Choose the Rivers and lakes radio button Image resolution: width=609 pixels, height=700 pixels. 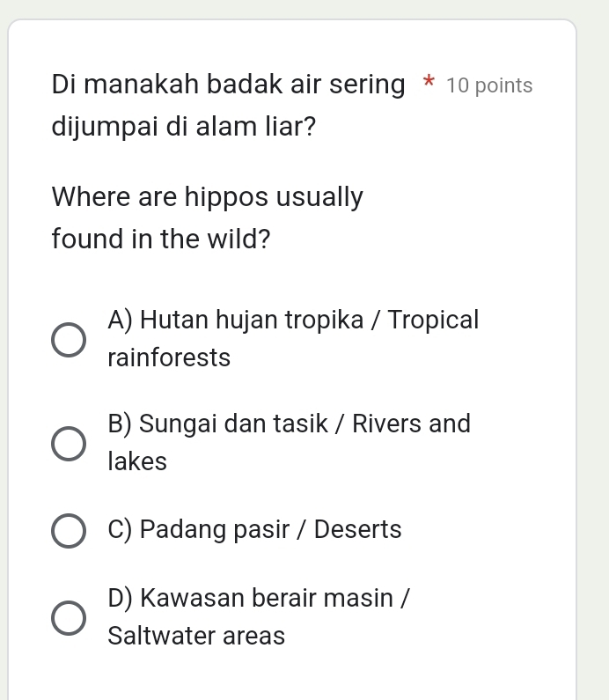(x=68, y=444)
